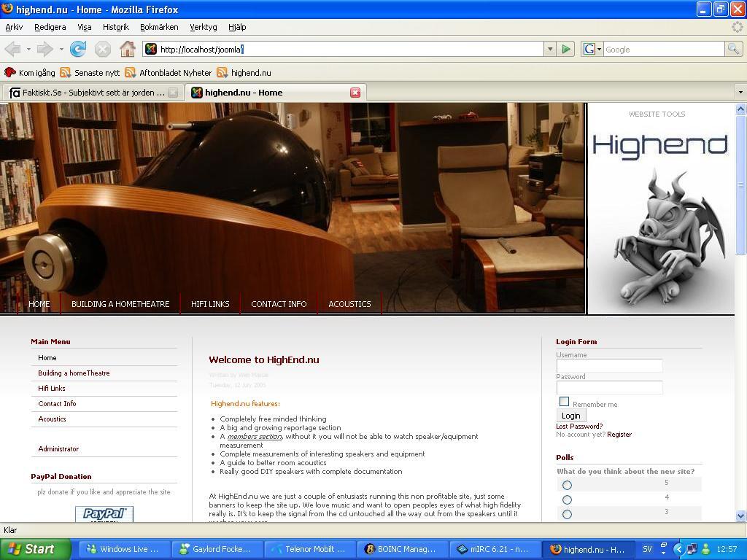Click the browser Back arrow button

point(13,49)
